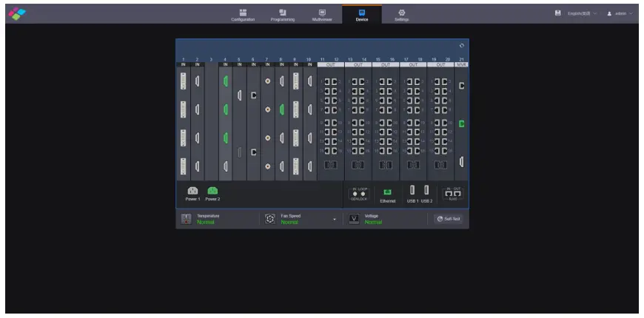Click the Genlock IN/LOOP connector icon
Viewport: 644px width, 318px height.
[x=359, y=193]
